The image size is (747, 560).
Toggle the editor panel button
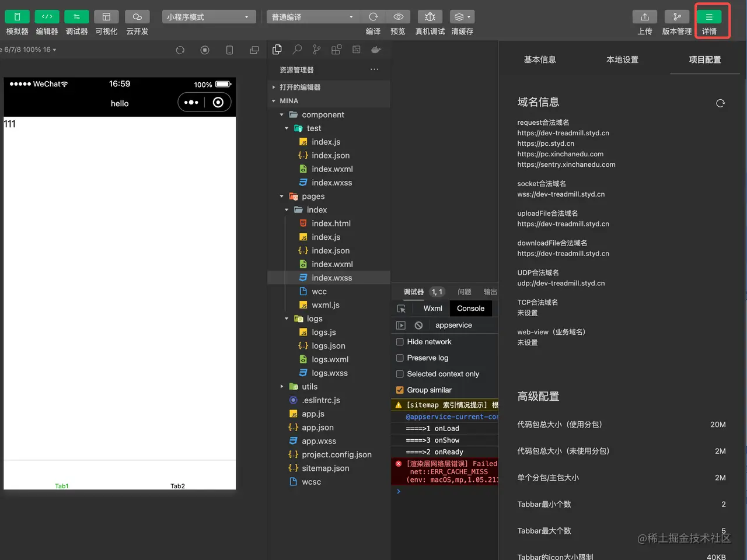(47, 17)
